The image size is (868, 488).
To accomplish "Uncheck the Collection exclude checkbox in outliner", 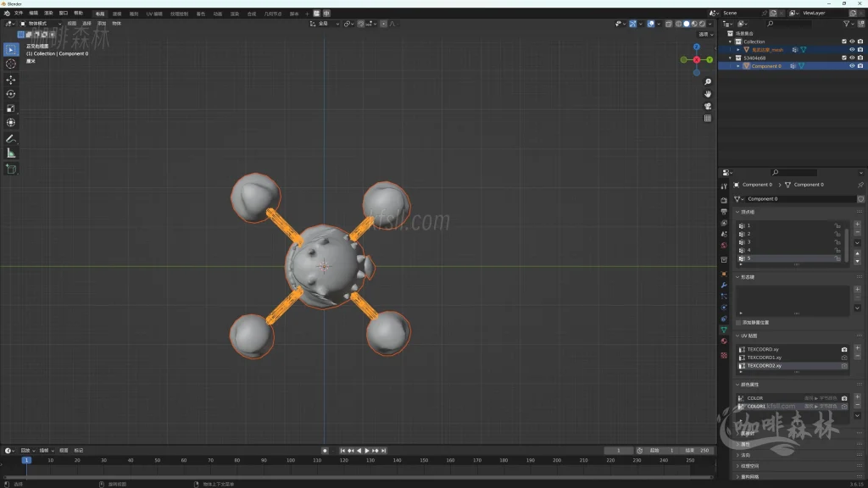I will click(x=843, y=42).
